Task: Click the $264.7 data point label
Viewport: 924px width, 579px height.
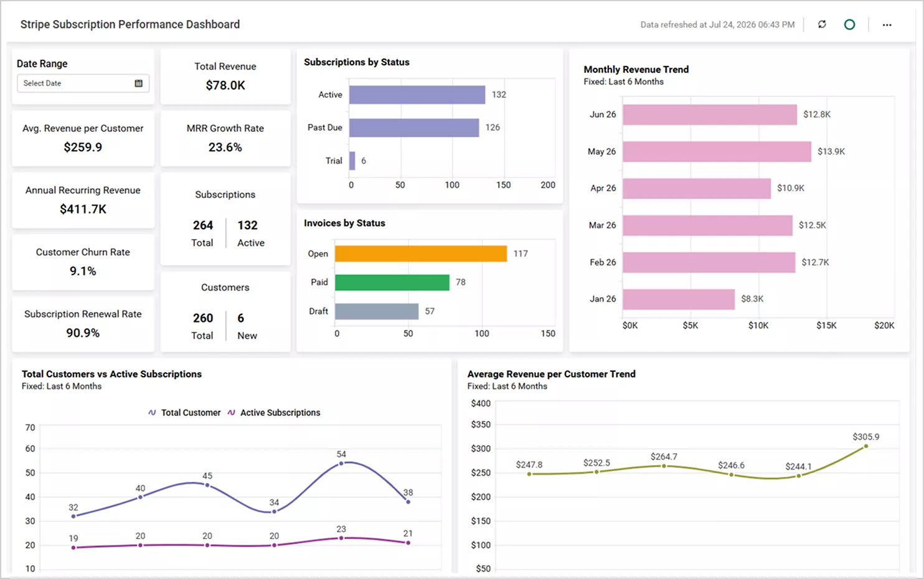Action: point(664,457)
